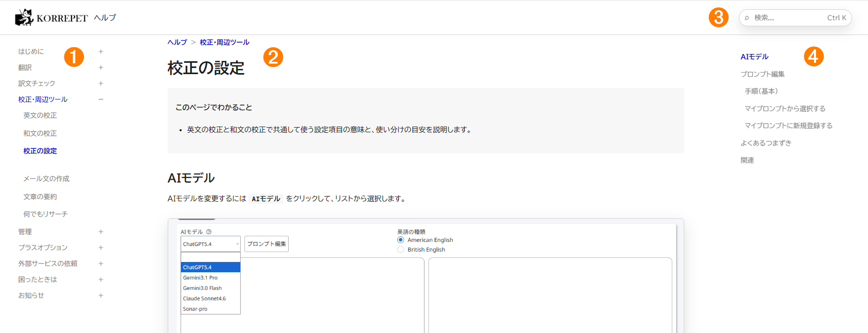Open メール文の作成 page in sidebar
Screen dimensions: 868x333
click(x=46, y=179)
